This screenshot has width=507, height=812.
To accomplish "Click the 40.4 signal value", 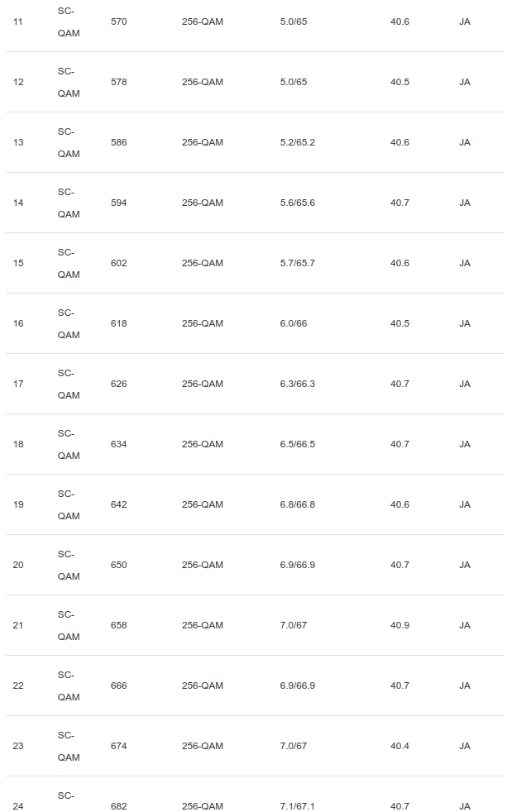I will pyautogui.click(x=399, y=746).
